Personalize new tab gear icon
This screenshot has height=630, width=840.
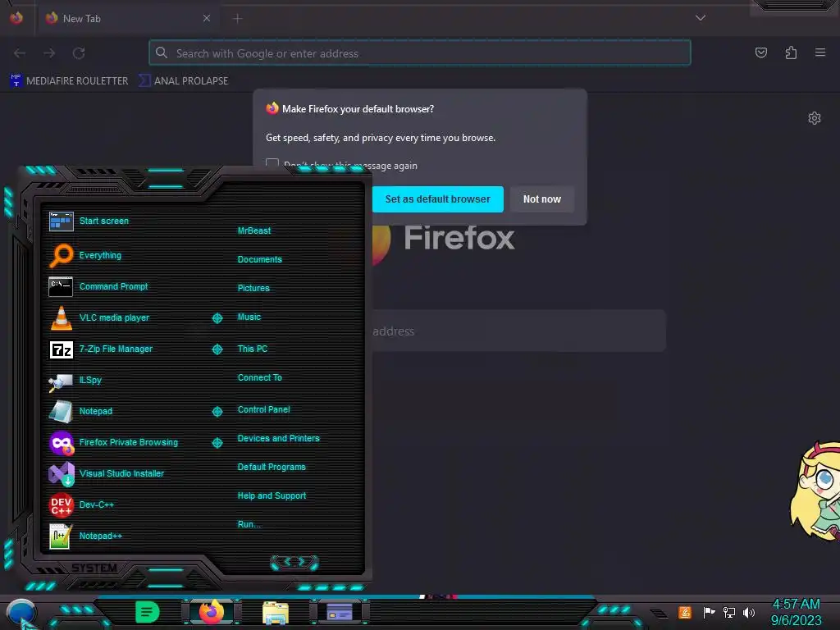(x=815, y=118)
